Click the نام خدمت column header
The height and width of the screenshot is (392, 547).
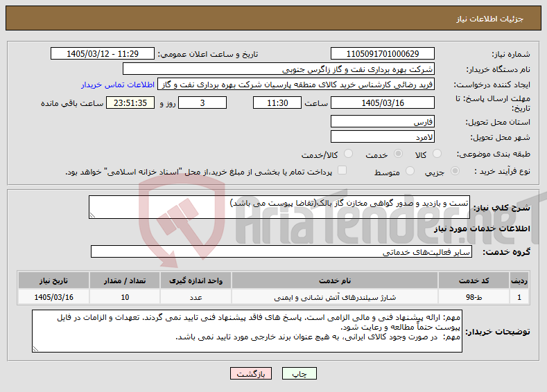click(x=335, y=280)
